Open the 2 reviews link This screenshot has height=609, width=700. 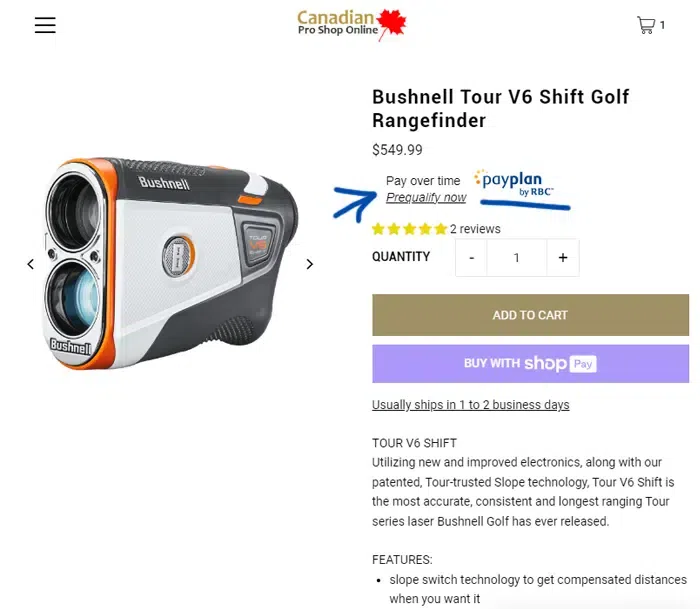coord(475,229)
